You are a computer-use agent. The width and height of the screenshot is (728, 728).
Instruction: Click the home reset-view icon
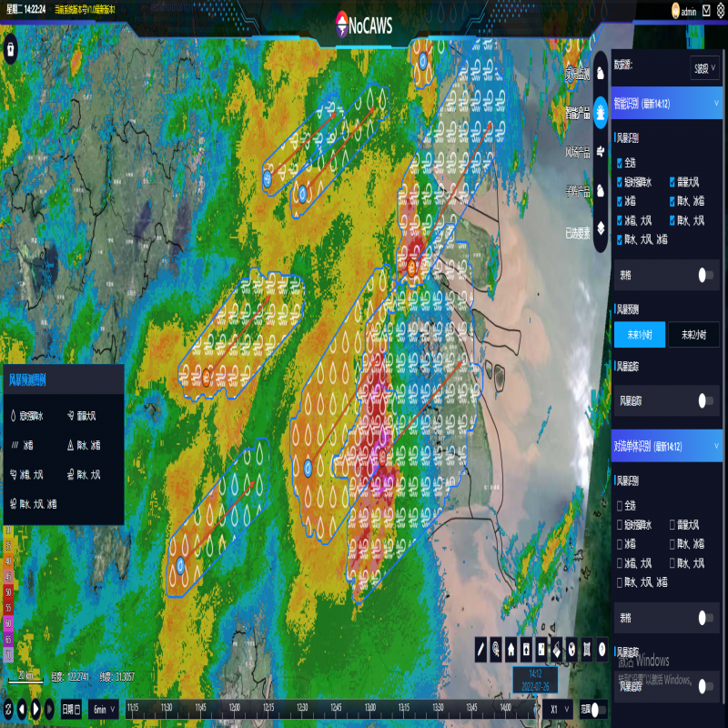coord(511,650)
